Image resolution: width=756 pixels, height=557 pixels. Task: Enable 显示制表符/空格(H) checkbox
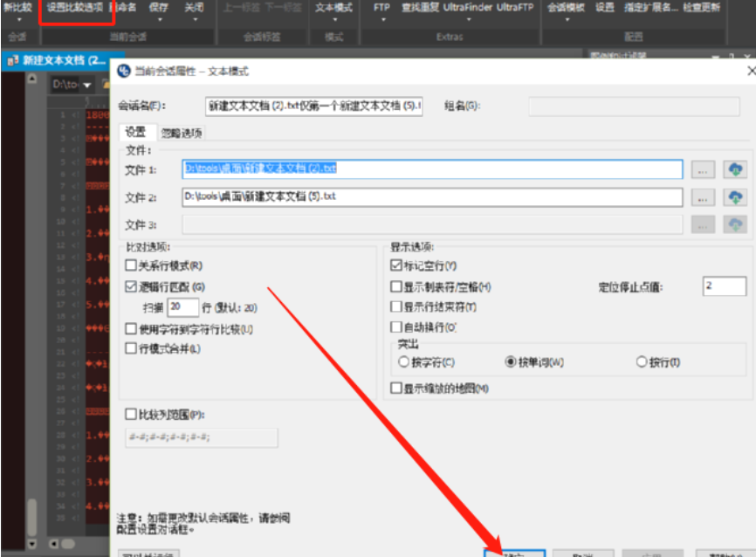[x=395, y=287]
